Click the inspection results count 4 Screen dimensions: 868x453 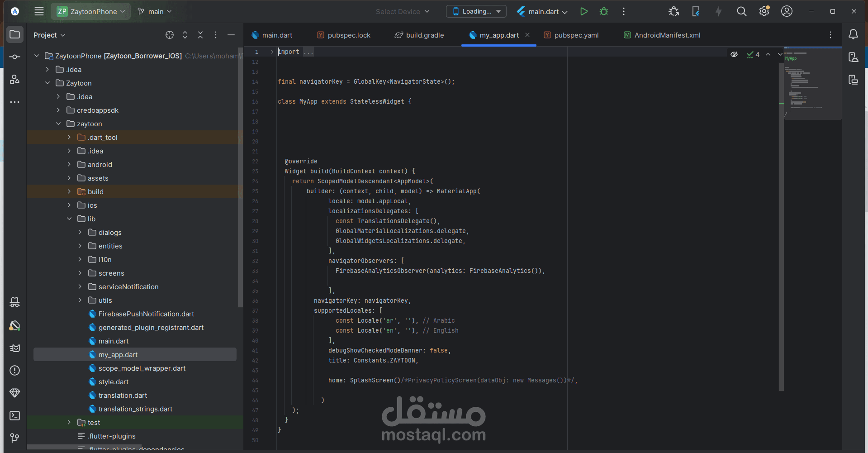(x=753, y=54)
